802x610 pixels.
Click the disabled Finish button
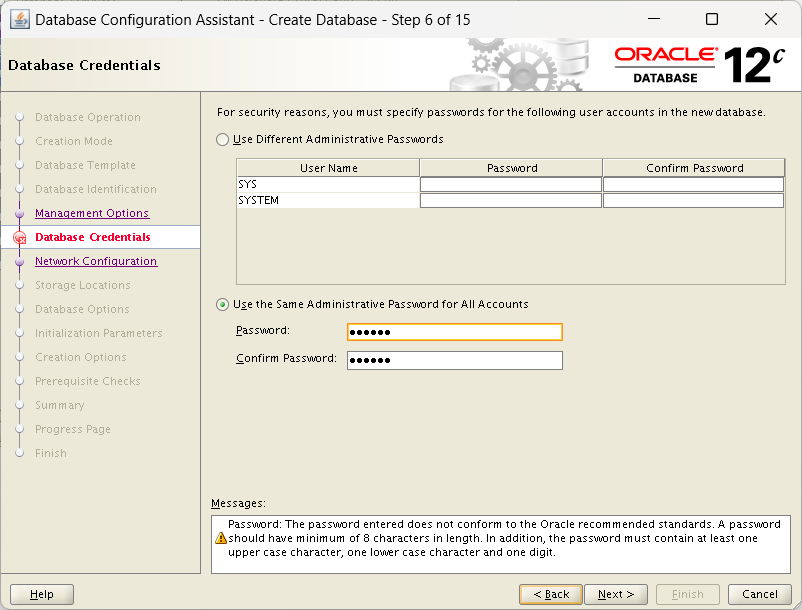[688, 594]
